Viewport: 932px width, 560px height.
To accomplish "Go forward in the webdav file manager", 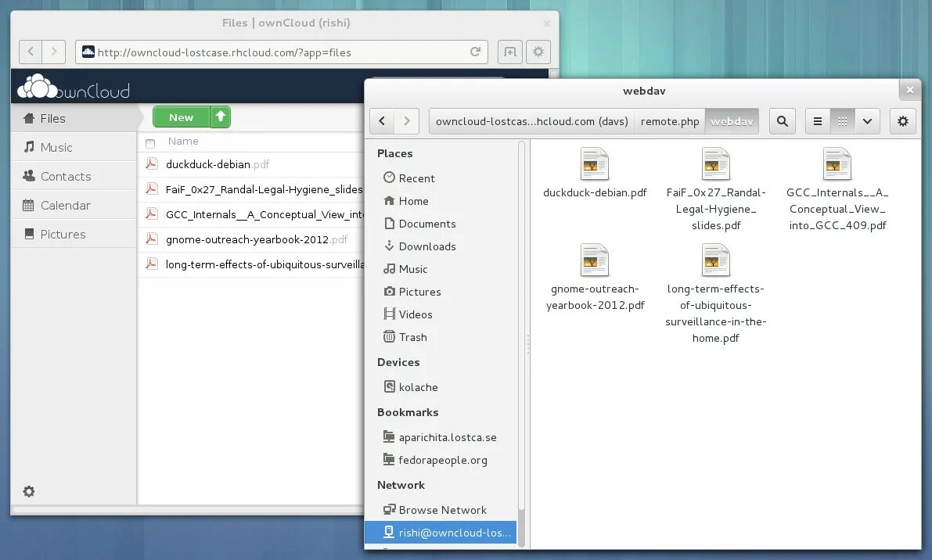I will tap(407, 121).
